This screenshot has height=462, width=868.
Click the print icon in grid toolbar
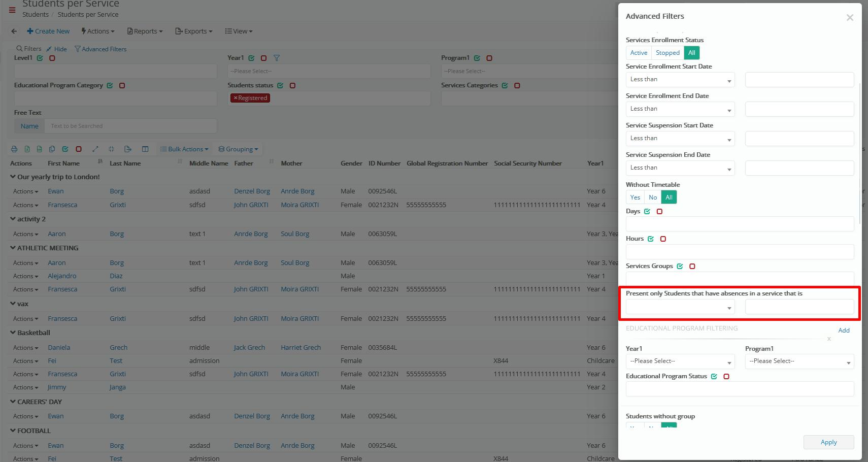(x=14, y=149)
